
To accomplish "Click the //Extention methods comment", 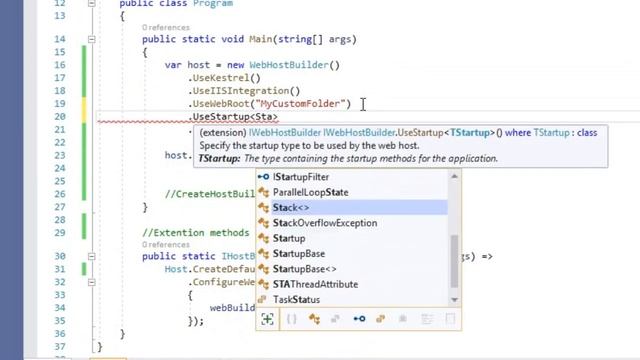I will tap(196, 233).
